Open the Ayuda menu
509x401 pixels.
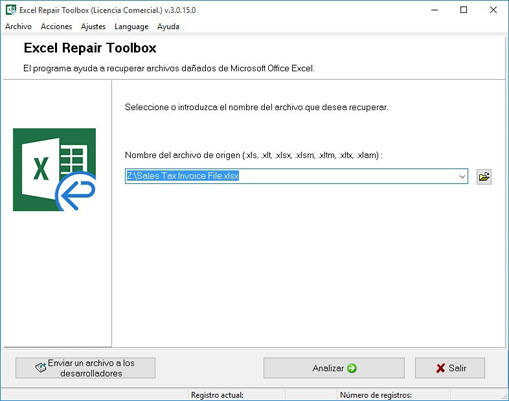tap(168, 26)
